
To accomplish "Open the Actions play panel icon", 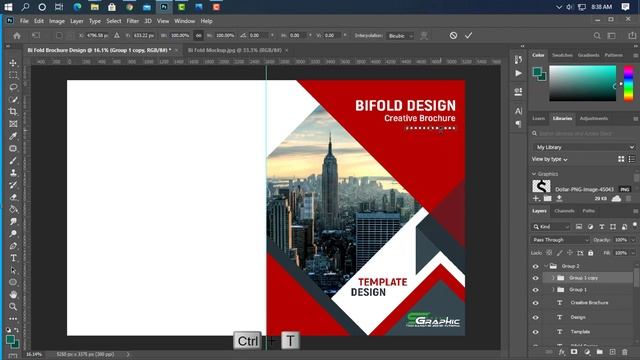I will click(518, 73).
